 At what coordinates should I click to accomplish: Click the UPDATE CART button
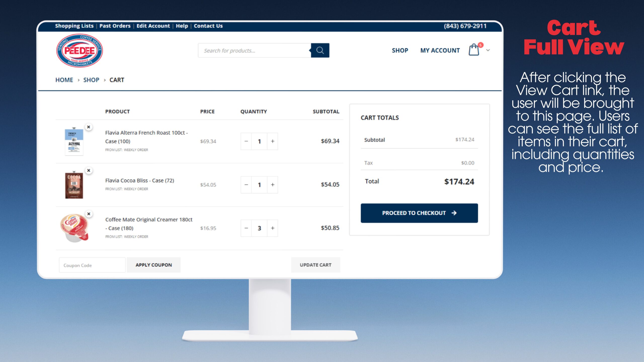tap(316, 265)
